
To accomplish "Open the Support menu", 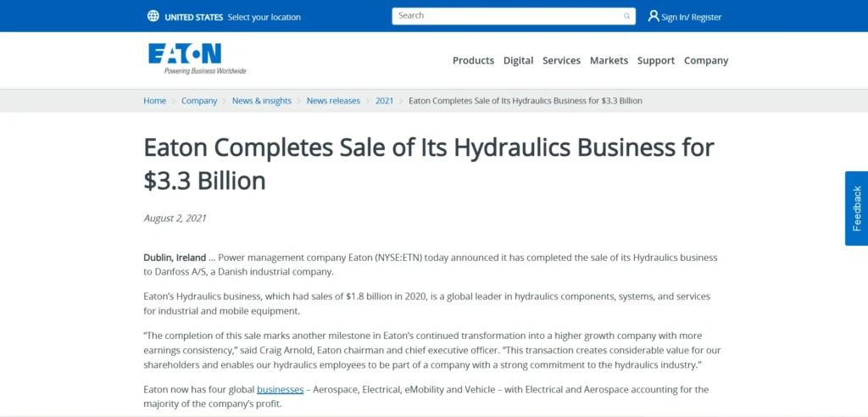I will point(656,60).
